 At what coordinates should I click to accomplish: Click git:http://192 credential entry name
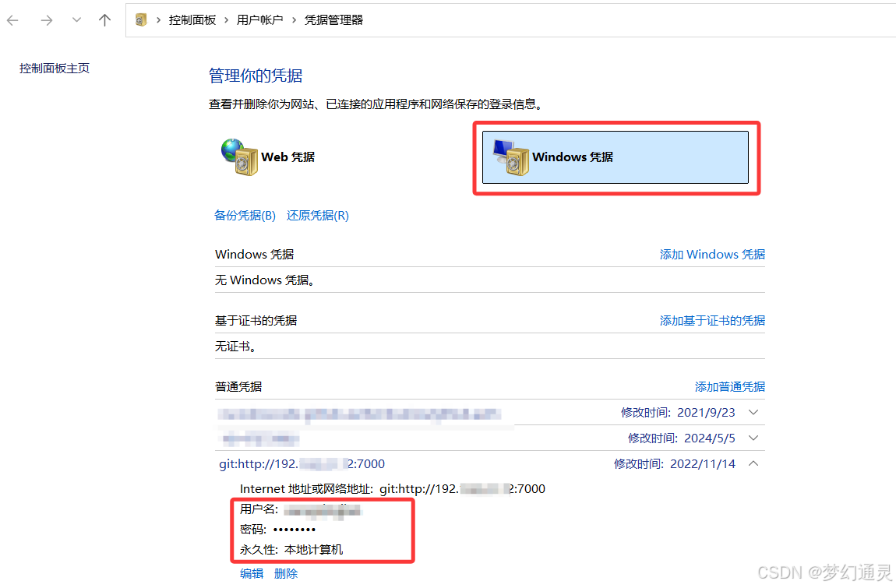302,464
